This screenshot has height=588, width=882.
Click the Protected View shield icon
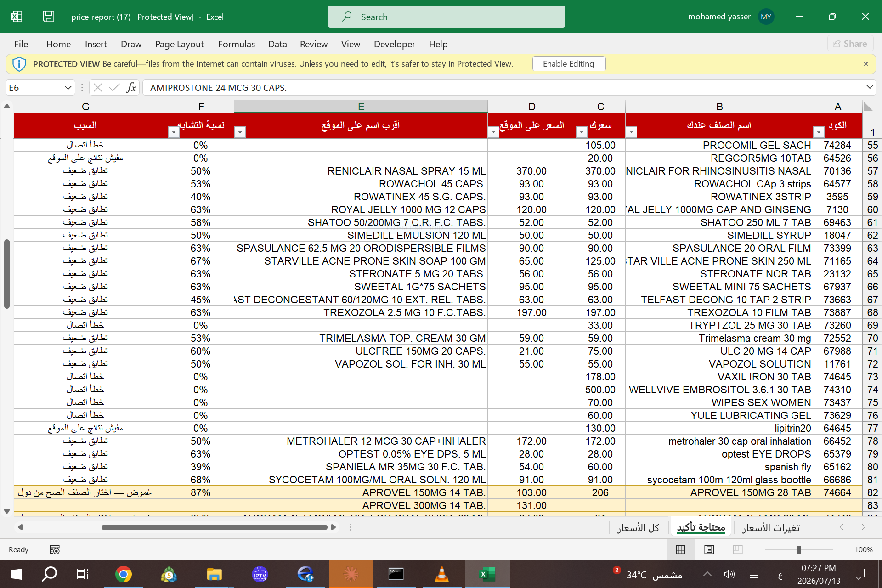[19, 64]
